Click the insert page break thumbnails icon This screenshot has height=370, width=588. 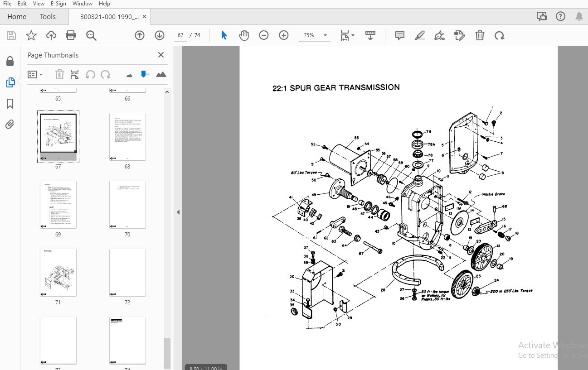pyautogui.click(x=75, y=74)
